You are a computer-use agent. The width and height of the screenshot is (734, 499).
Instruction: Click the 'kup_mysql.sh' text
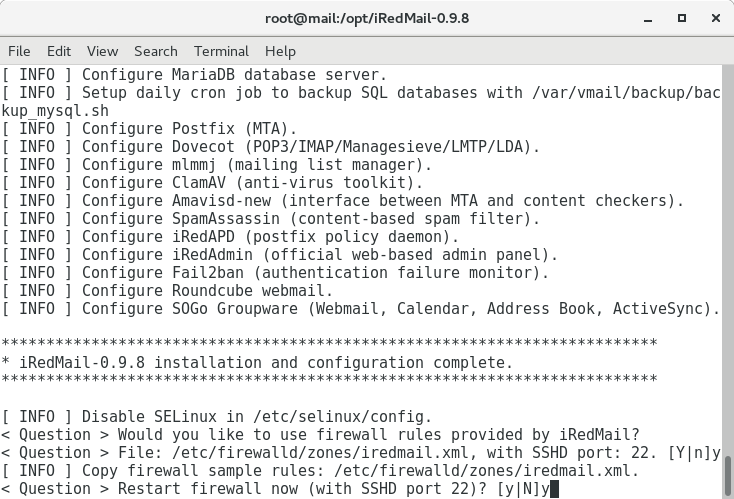point(55,111)
